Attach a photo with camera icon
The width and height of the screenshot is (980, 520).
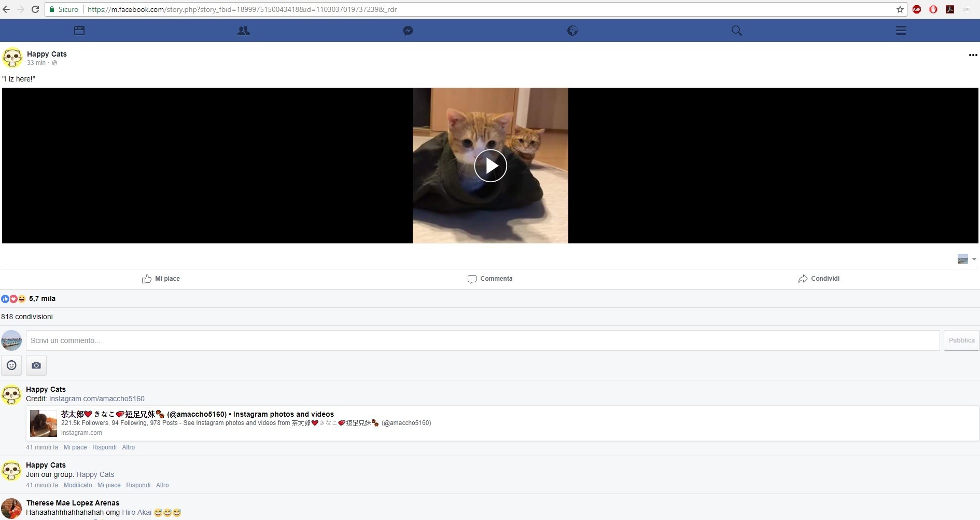[x=36, y=365]
